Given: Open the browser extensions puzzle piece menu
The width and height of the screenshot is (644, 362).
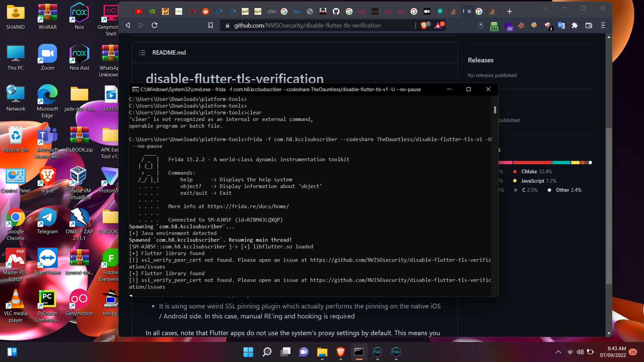Looking at the screenshot, I should coord(575,25).
